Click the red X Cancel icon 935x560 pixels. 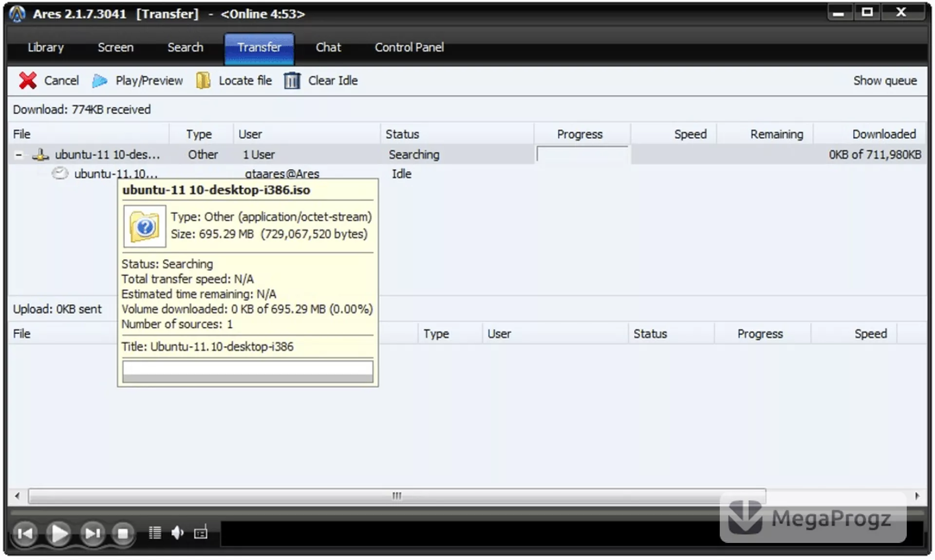pos(28,80)
